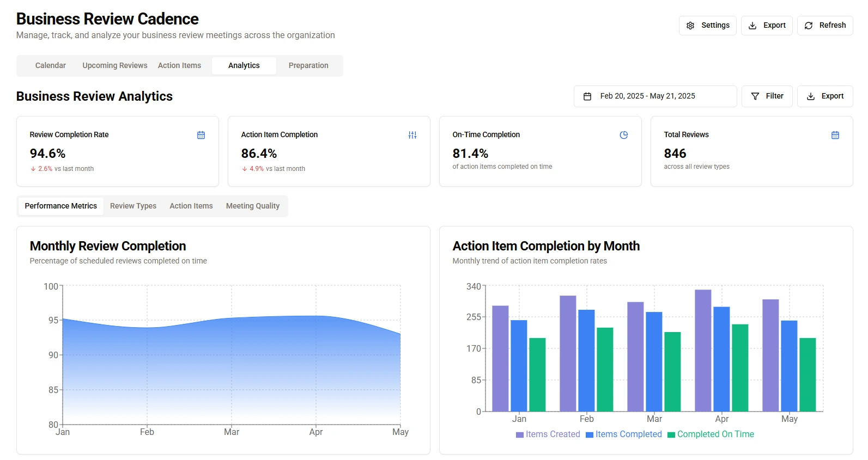
Task: Click the funnel icon in the Filter button
Action: click(755, 96)
